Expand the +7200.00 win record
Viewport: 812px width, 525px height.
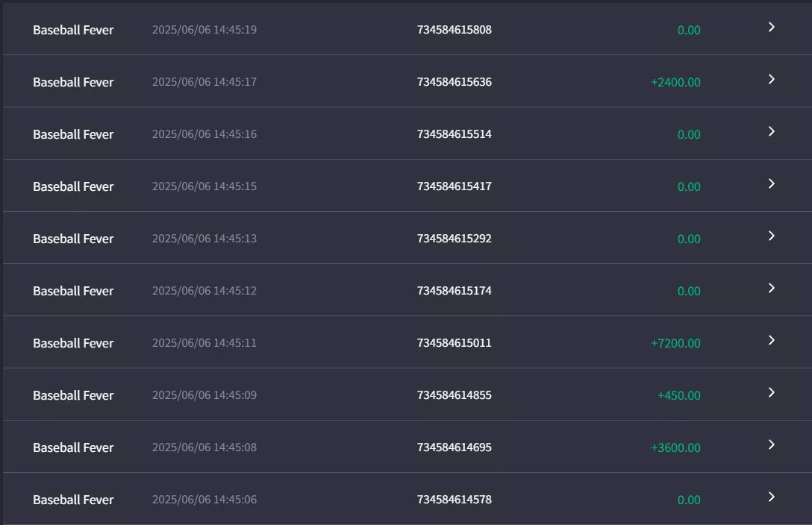point(771,340)
